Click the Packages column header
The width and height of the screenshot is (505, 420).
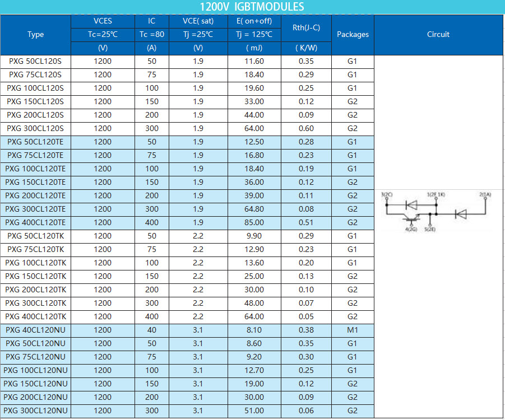pos(353,35)
